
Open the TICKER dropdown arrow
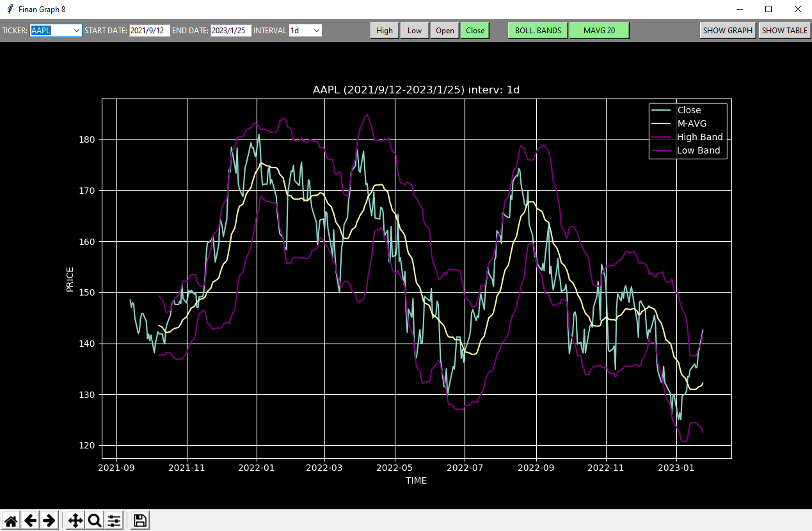(x=77, y=31)
